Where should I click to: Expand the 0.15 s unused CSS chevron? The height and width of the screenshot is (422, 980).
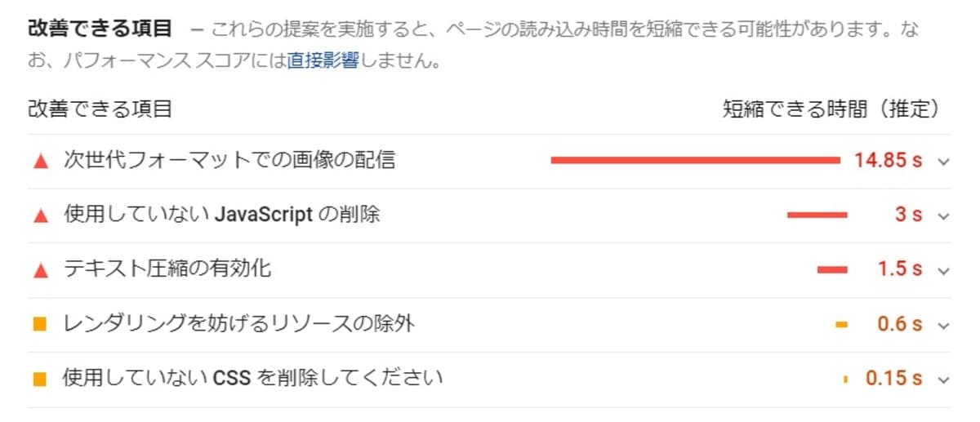click(x=944, y=380)
